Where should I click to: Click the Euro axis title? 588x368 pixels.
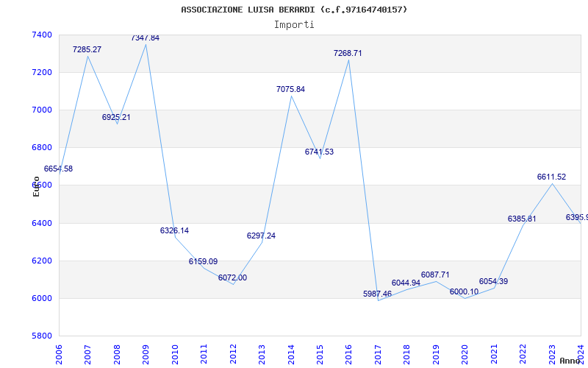tap(36, 187)
